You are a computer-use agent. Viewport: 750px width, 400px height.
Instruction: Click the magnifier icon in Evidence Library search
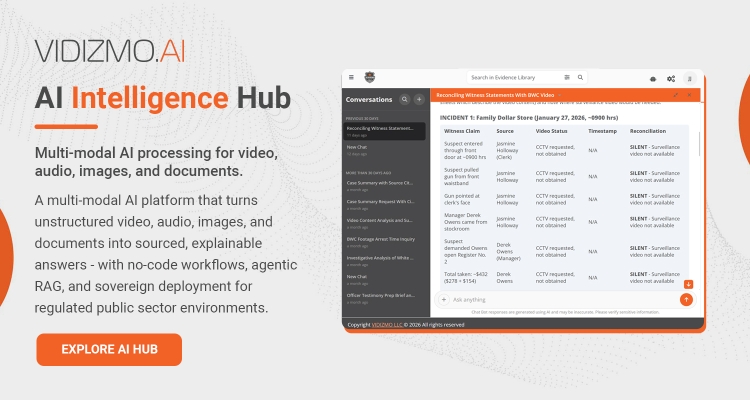[580, 77]
